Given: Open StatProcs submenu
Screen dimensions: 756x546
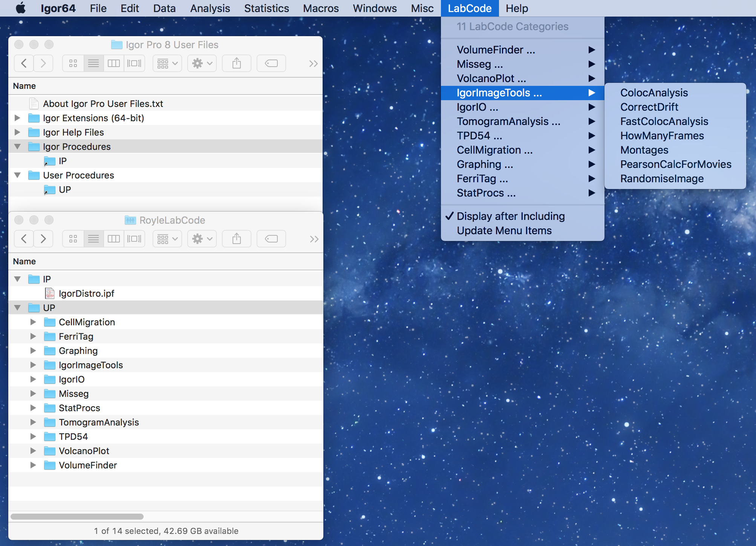Looking at the screenshot, I should pos(522,193).
